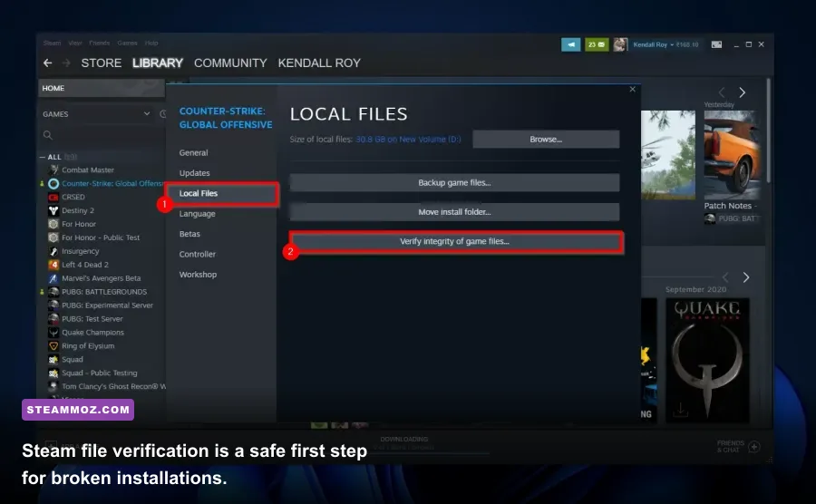Close the properties dialog with X

[632, 90]
